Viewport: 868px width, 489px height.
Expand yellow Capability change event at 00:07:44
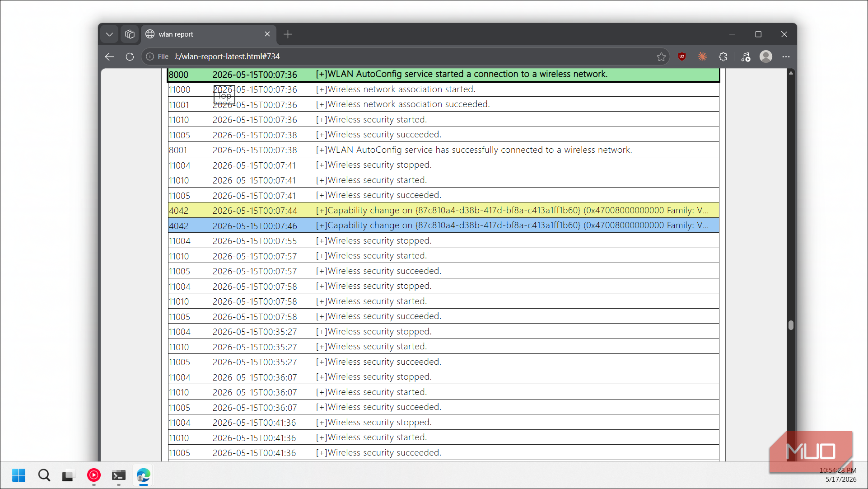tap(321, 211)
